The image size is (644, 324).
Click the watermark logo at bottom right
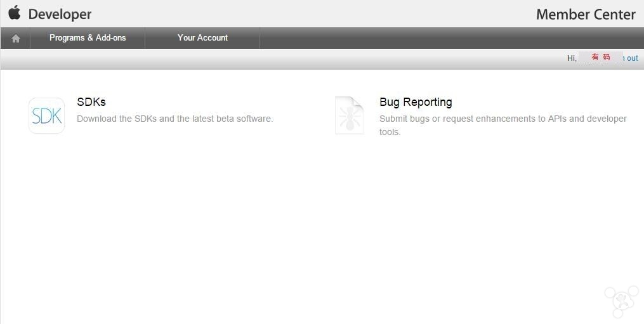pos(621,301)
